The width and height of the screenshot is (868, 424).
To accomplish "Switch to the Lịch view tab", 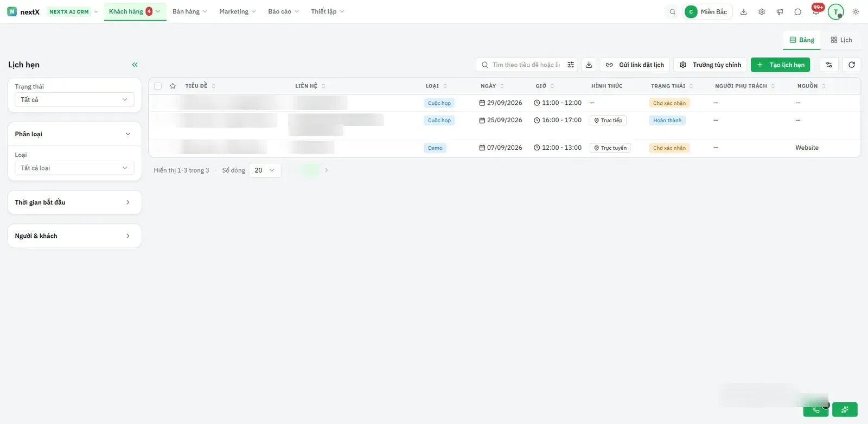I will click(841, 40).
